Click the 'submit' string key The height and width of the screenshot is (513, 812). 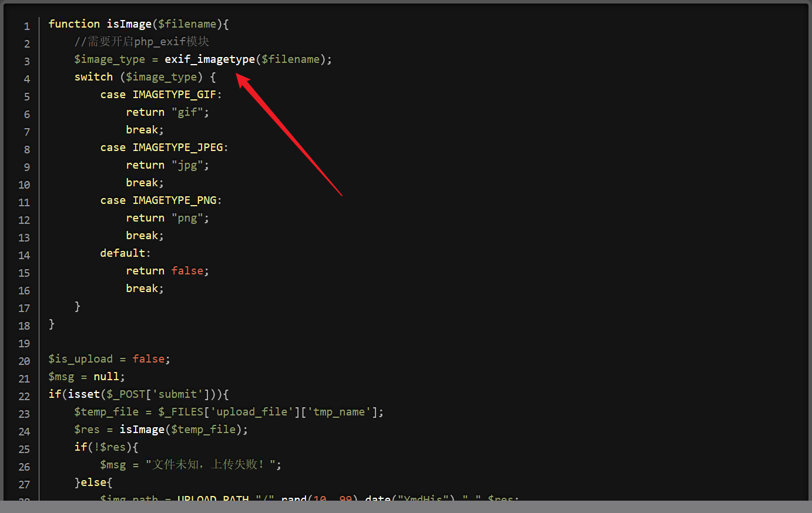[178, 394]
